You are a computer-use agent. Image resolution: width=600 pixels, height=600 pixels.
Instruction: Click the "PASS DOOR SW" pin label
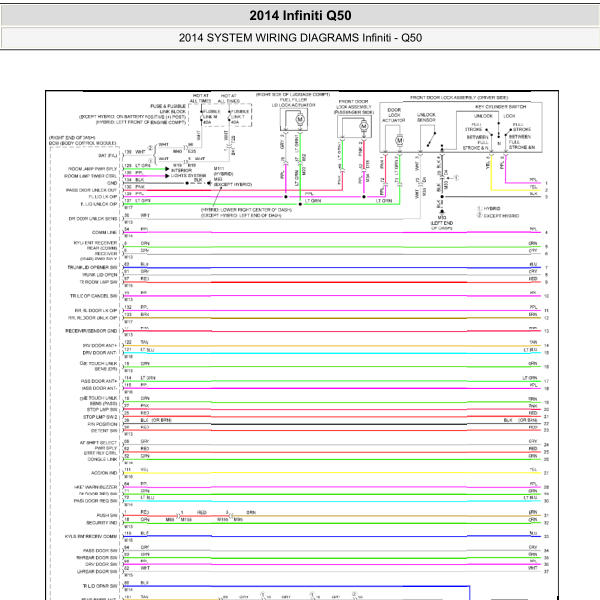point(100,551)
